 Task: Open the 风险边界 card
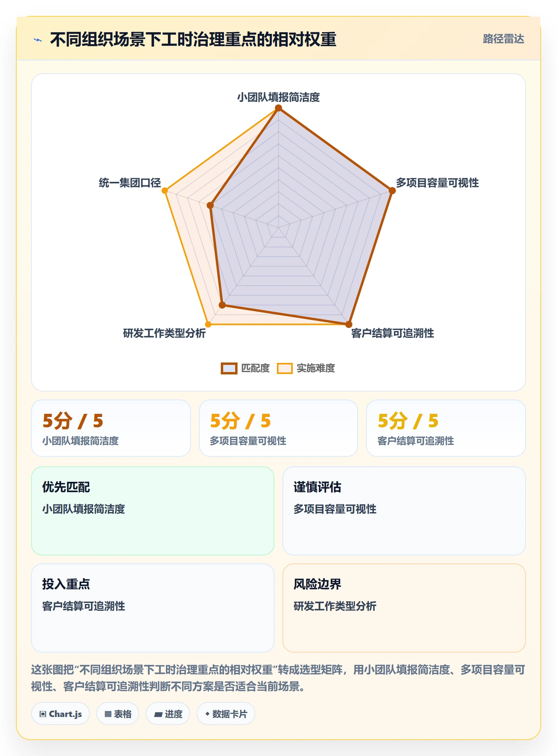pyautogui.click(x=404, y=608)
